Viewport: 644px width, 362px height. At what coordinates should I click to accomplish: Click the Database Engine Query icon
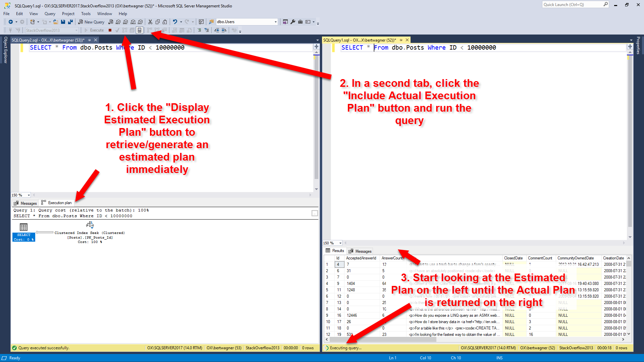[111, 22]
